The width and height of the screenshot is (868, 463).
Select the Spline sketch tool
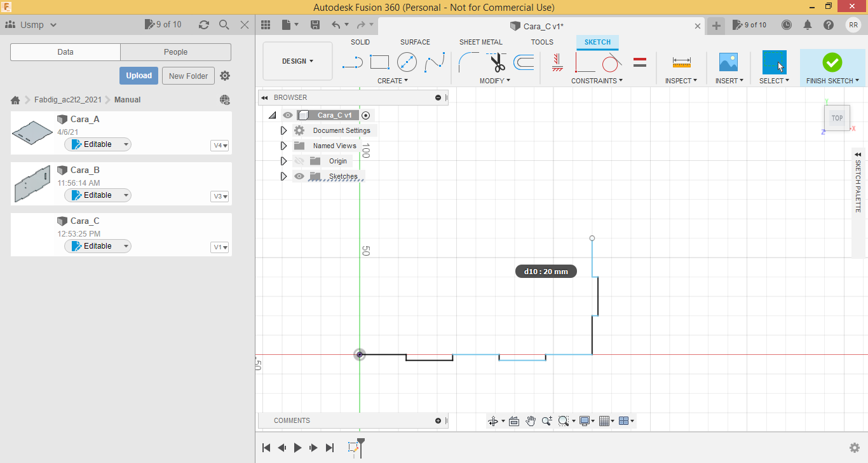tap(435, 62)
